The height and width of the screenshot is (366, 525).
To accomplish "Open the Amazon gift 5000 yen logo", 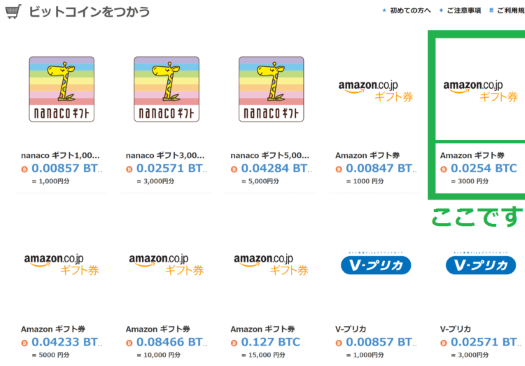I will tap(62, 264).
